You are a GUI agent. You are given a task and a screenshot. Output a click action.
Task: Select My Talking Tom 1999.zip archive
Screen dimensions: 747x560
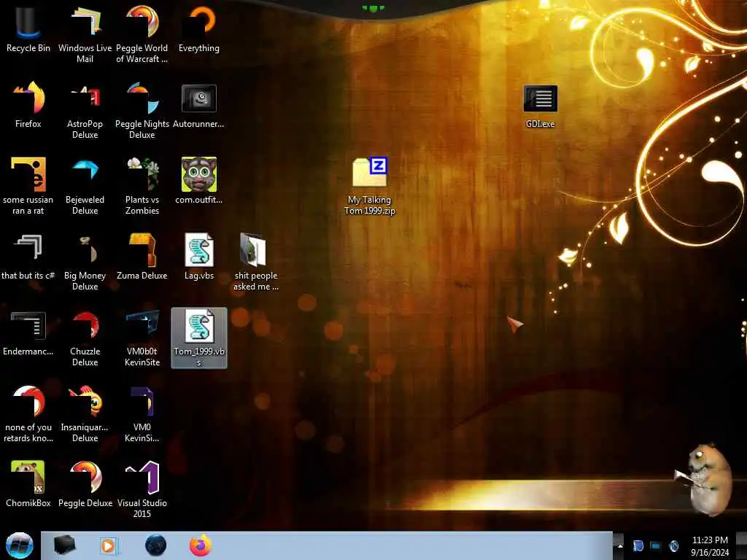click(370, 186)
